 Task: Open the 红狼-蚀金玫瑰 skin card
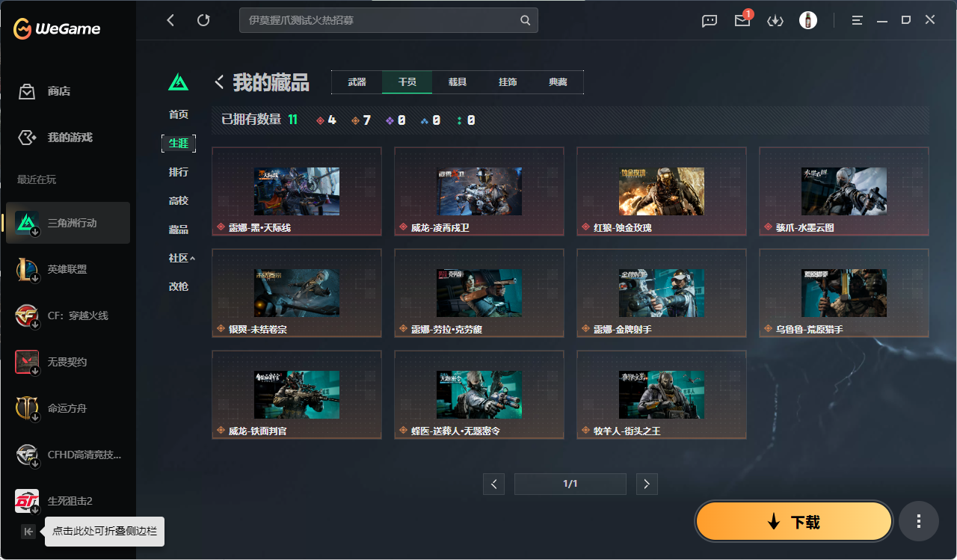coord(662,191)
